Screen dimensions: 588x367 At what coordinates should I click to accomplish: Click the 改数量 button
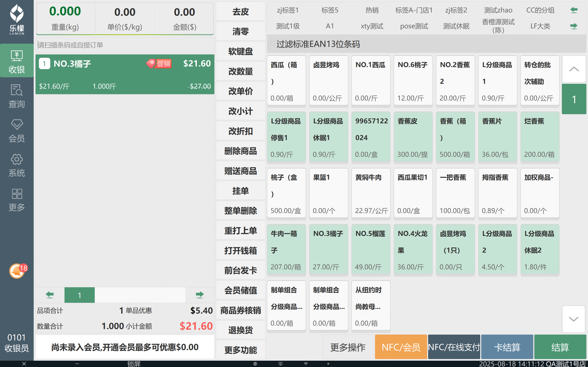pos(240,71)
